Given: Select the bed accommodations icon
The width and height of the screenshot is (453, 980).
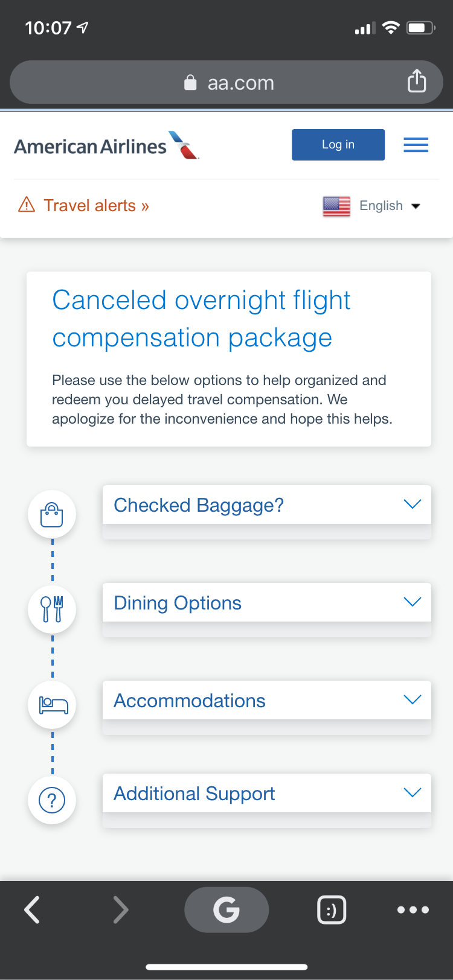Looking at the screenshot, I should [52, 705].
